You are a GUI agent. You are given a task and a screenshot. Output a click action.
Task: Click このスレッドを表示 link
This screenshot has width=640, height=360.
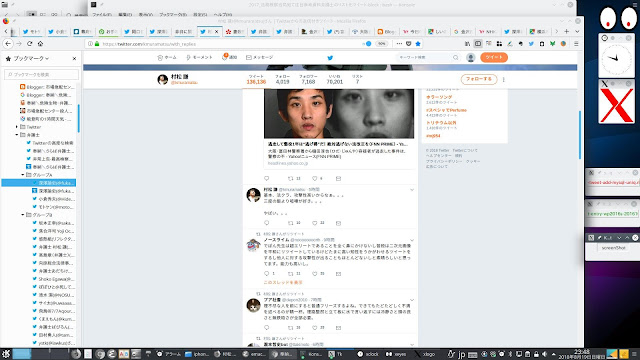(283, 282)
